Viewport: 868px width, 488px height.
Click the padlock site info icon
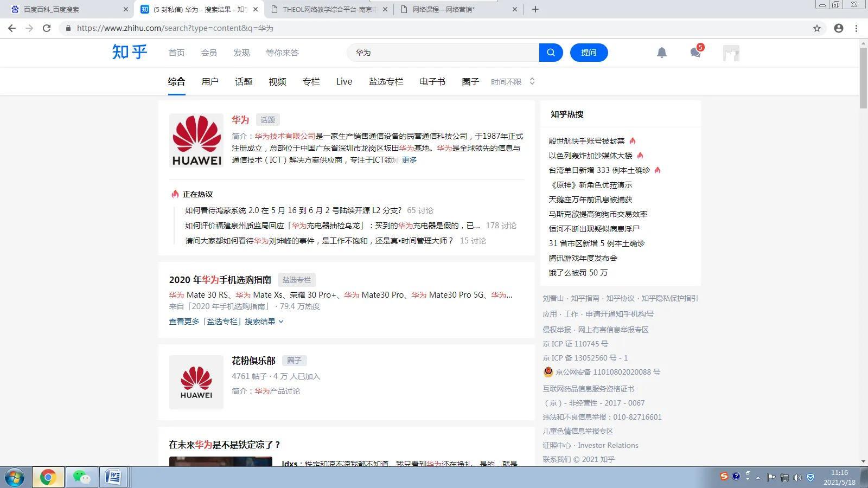[68, 28]
